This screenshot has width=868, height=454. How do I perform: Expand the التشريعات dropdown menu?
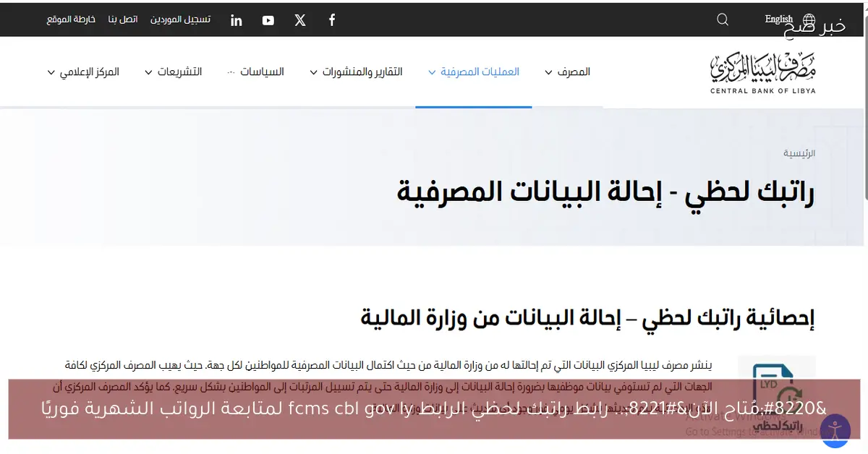176,72
